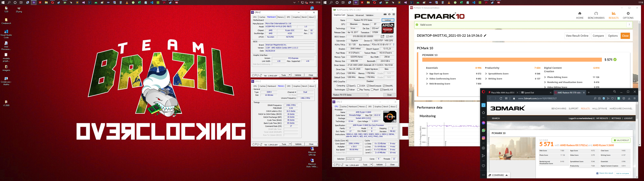Open PCMark 10 OPTIONS gear
The image size is (644, 181).
[x=628, y=15]
